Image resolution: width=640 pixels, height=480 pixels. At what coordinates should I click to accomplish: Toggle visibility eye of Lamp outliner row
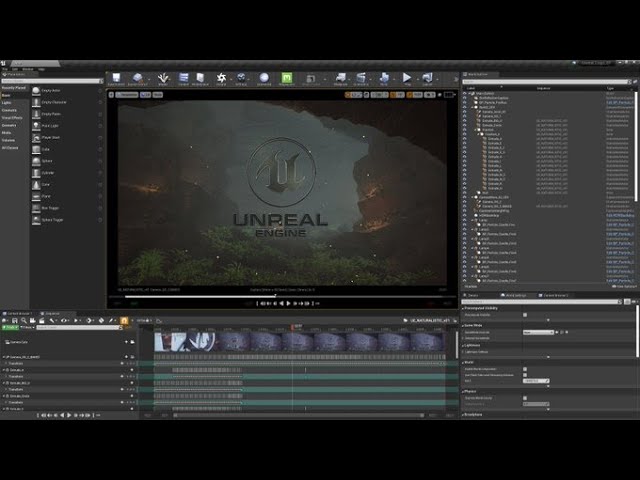(x=465, y=220)
